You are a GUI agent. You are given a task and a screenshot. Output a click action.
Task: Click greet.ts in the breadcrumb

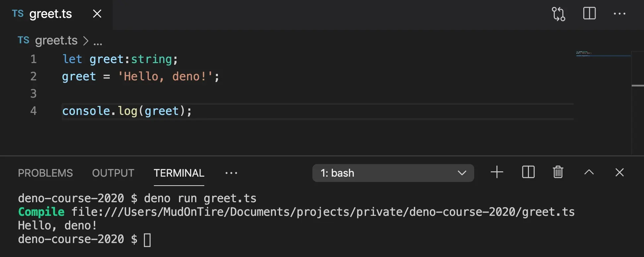[56, 41]
